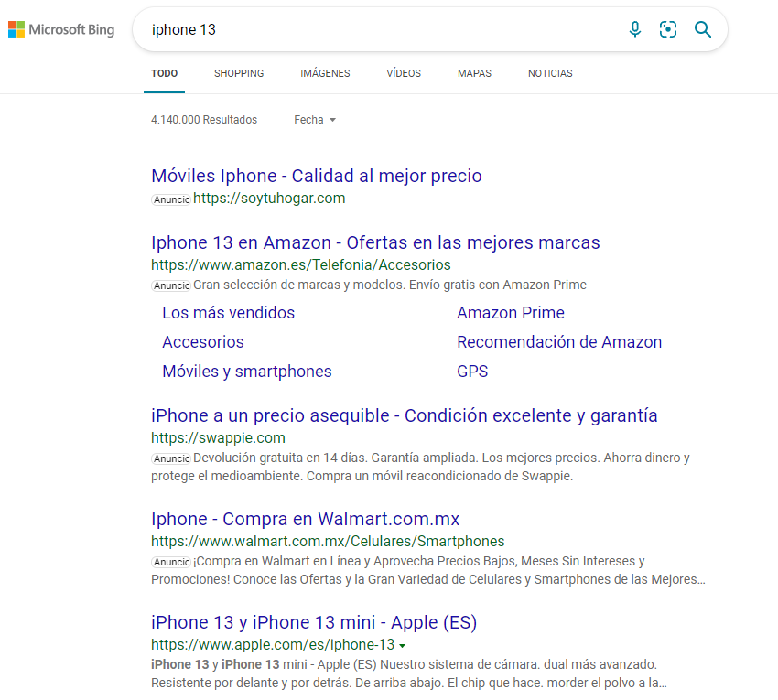Click Walmart description about Meses Sin Intereses
The height and width of the screenshot is (700, 778).
428,570
